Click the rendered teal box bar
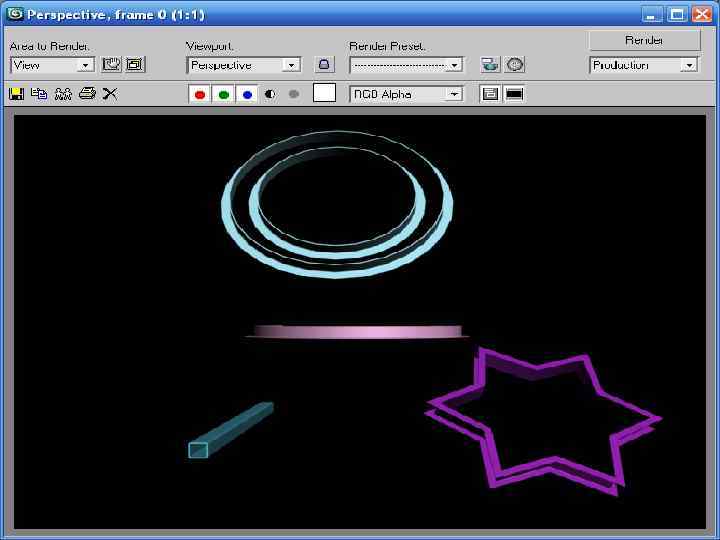The height and width of the screenshot is (540, 720). click(x=231, y=430)
